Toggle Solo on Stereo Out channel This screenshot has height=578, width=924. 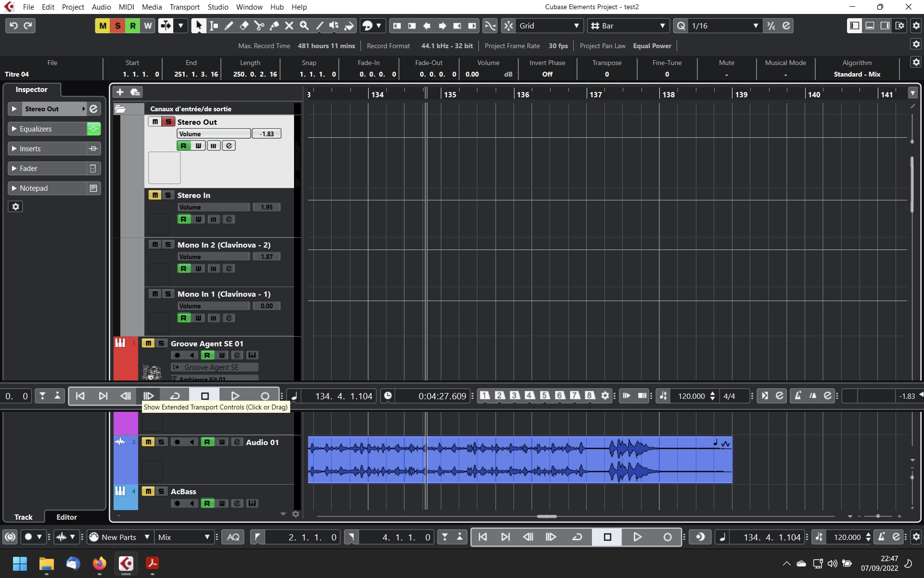pos(168,122)
